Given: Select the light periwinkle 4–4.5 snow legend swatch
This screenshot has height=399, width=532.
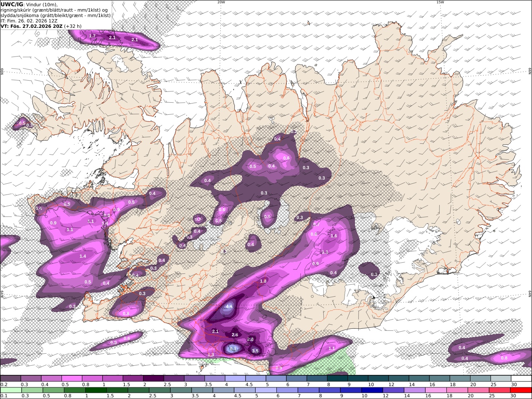Looking at the screenshot, I should [235, 379].
